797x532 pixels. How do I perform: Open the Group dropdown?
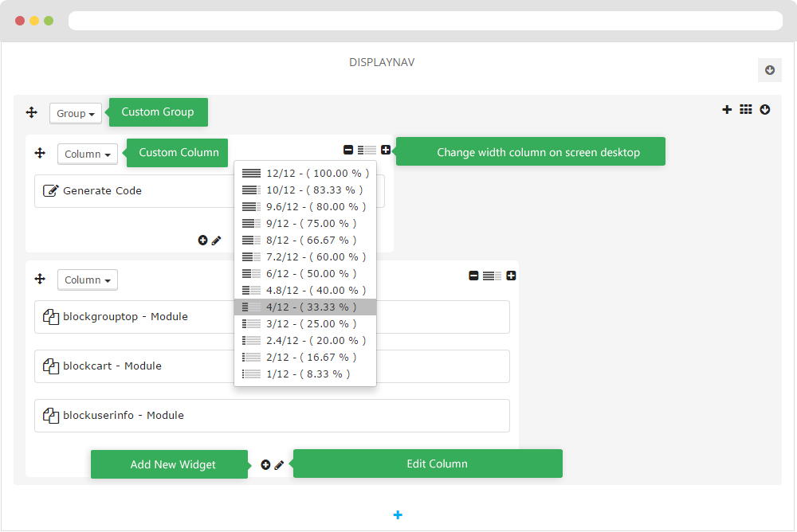(x=76, y=114)
